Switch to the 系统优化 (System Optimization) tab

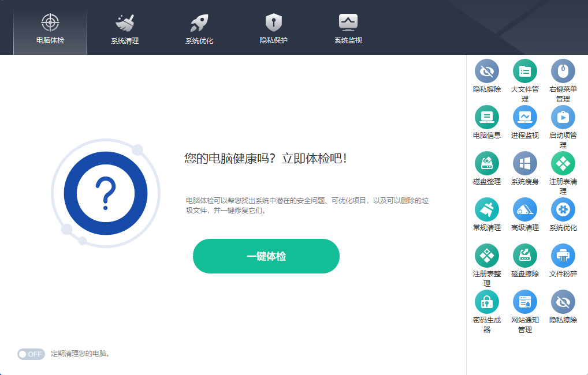pos(199,26)
